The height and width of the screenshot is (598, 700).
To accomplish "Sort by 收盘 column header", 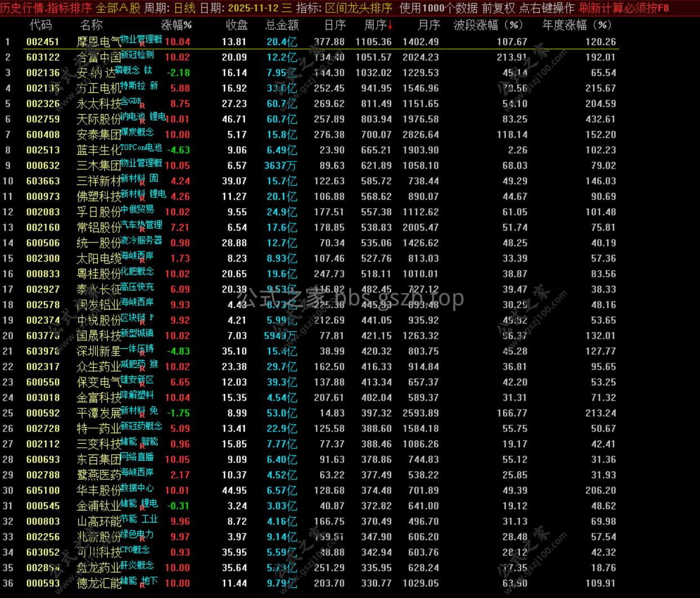I will click(237, 25).
